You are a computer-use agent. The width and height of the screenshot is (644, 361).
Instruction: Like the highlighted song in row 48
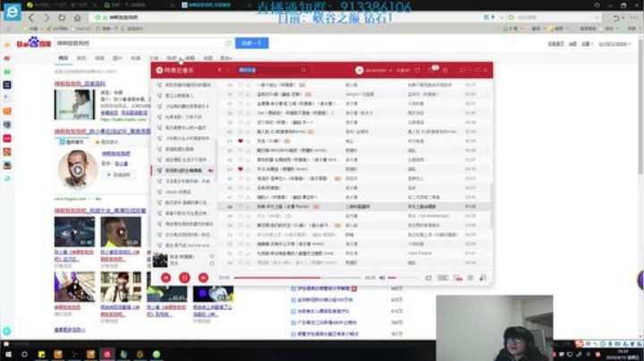241,206
